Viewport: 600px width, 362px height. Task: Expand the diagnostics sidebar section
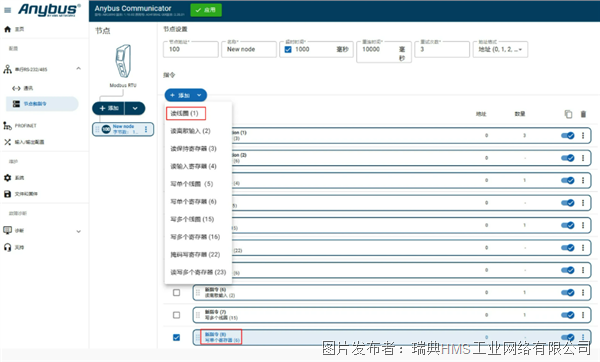(x=78, y=232)
